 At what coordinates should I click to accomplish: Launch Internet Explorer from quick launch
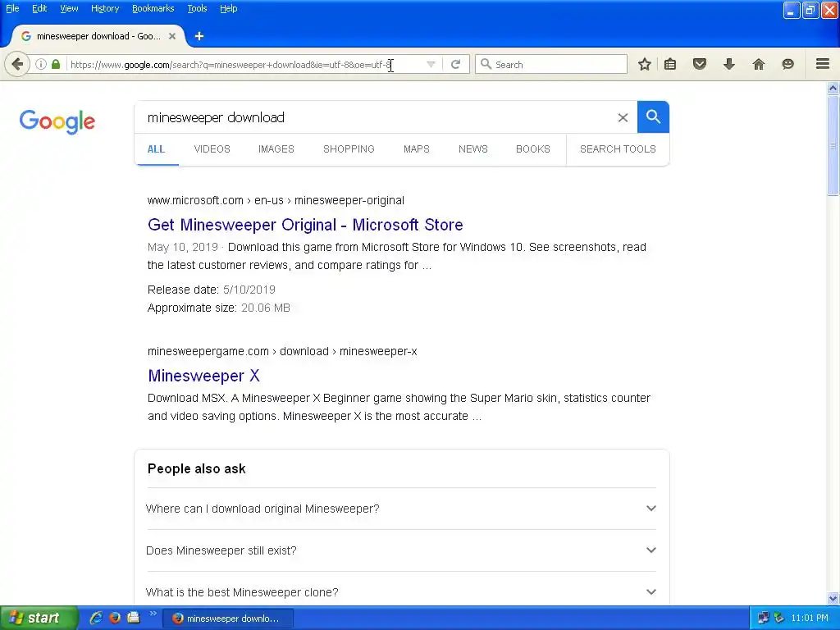click(96, 618)
